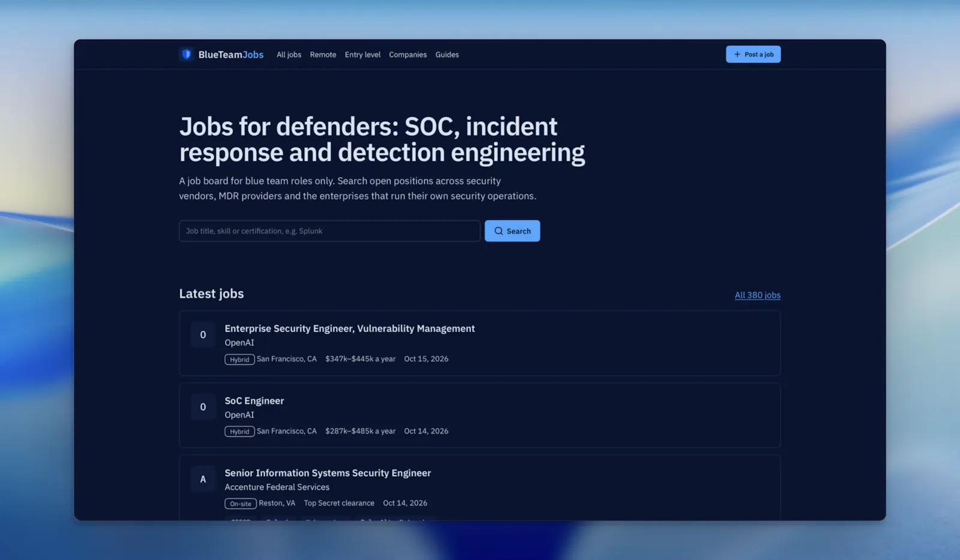Click the BlueTeamJobs shield logo icon
This screenshot has width=960, height=560.
(187, 55)
